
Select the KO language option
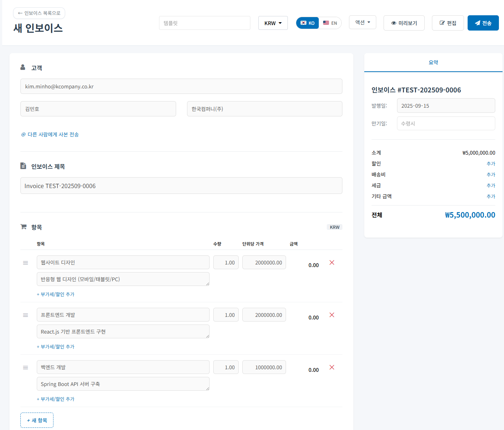point(307,23)
